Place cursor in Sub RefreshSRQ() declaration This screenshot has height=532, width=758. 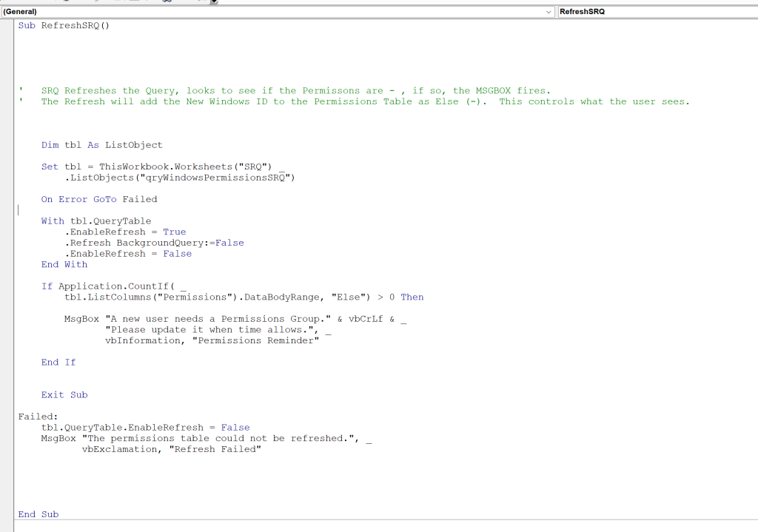[64, 26]
